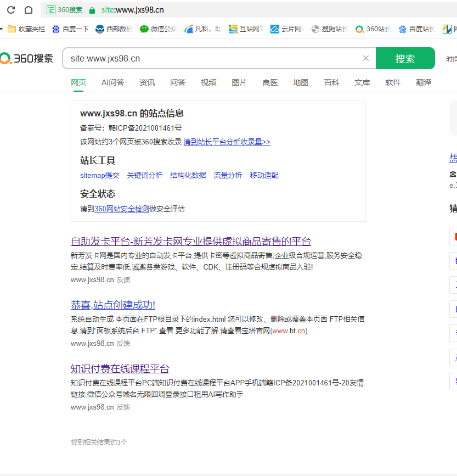Click the www.jxs98.cn URL under 知识付费 result
457x476 pixels.
[x=92, y=407]
